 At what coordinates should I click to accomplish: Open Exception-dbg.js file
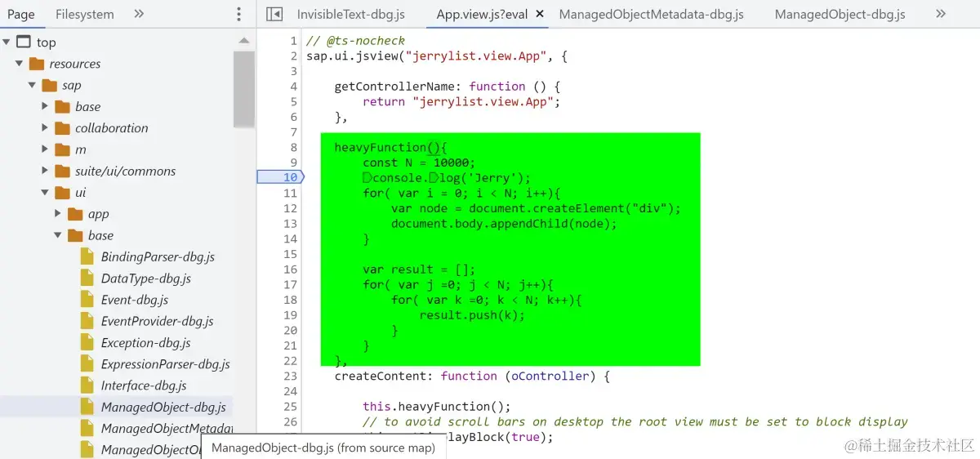coord(145,343)
